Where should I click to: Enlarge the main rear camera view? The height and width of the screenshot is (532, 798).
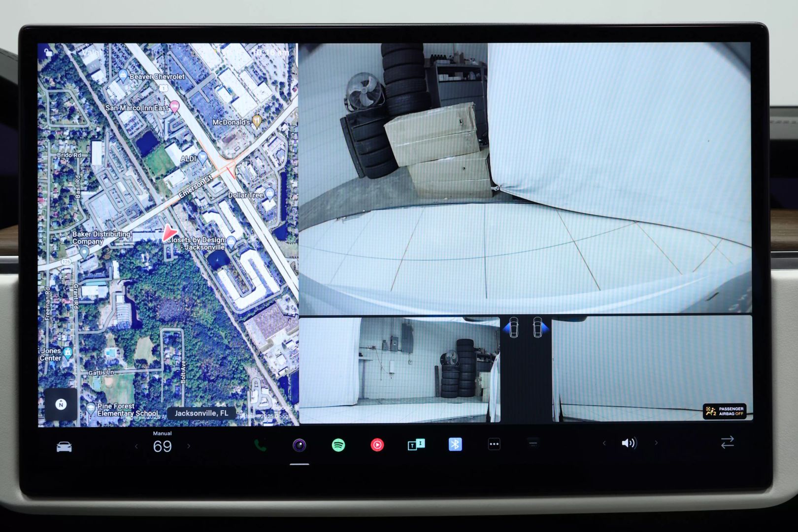point(525,178)
